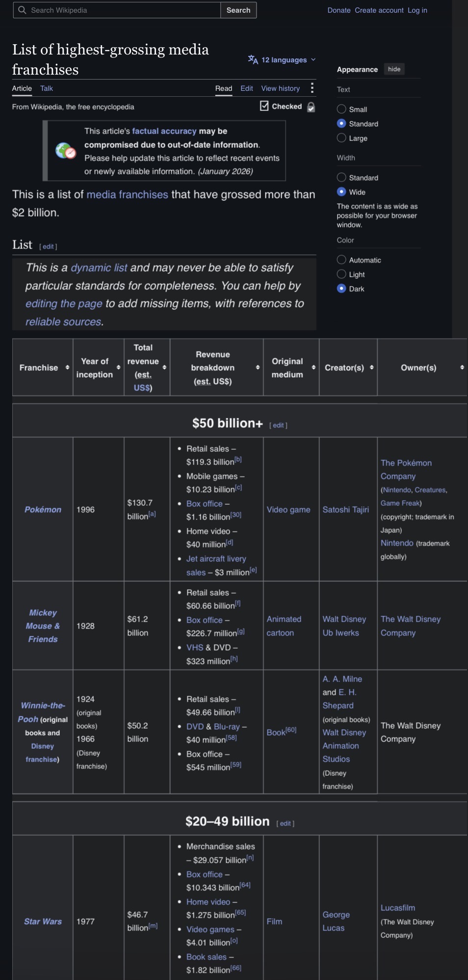The image size is (468, 980).
Task: Open footnote 30 for Pokémon box office
Action: (236, 515)
